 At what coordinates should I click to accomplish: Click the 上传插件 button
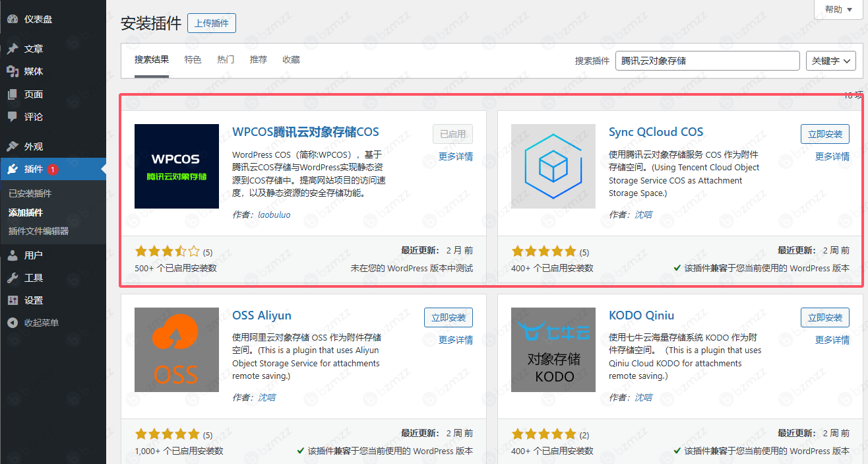click(x=212, y=23)
